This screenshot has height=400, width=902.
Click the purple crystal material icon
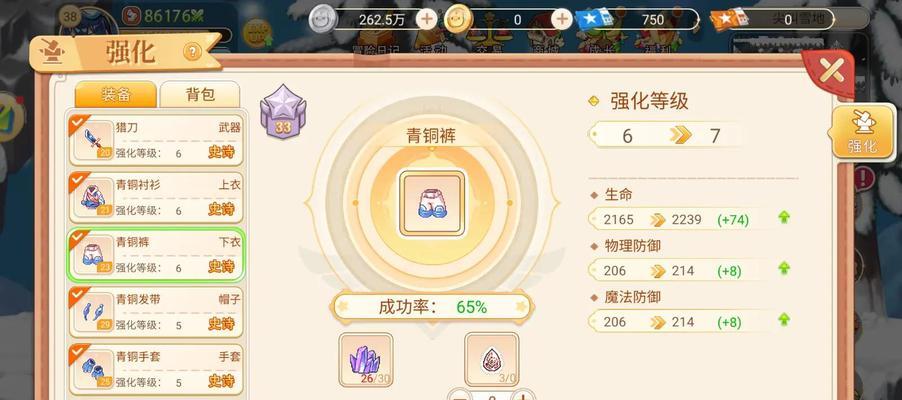(366, 359)
